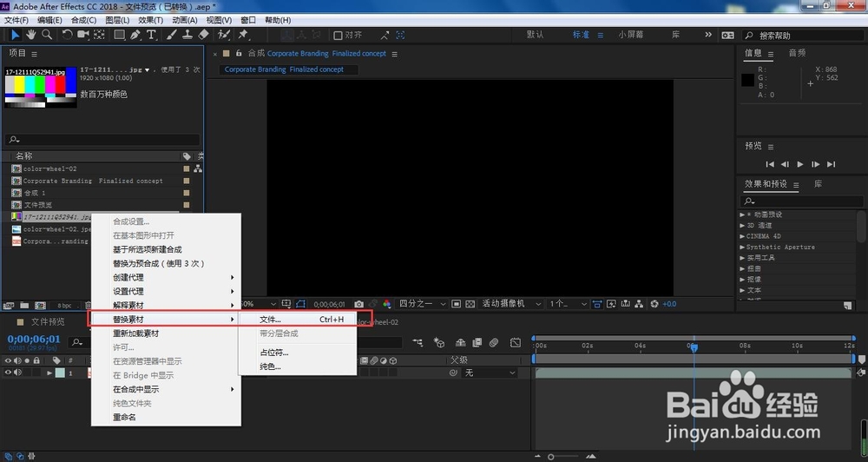Expand the 3D 通道 effects category

click(x=742, y=226)
